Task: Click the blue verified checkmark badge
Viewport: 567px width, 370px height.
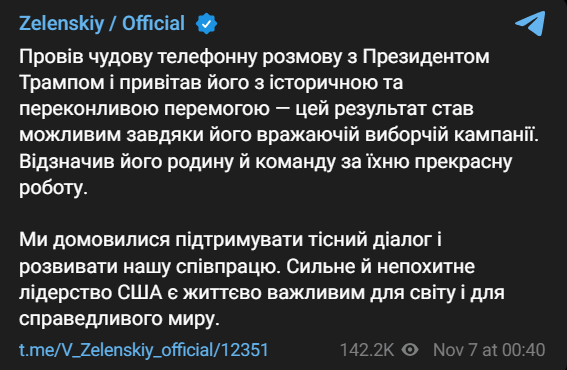Action: tap(206, 24)
